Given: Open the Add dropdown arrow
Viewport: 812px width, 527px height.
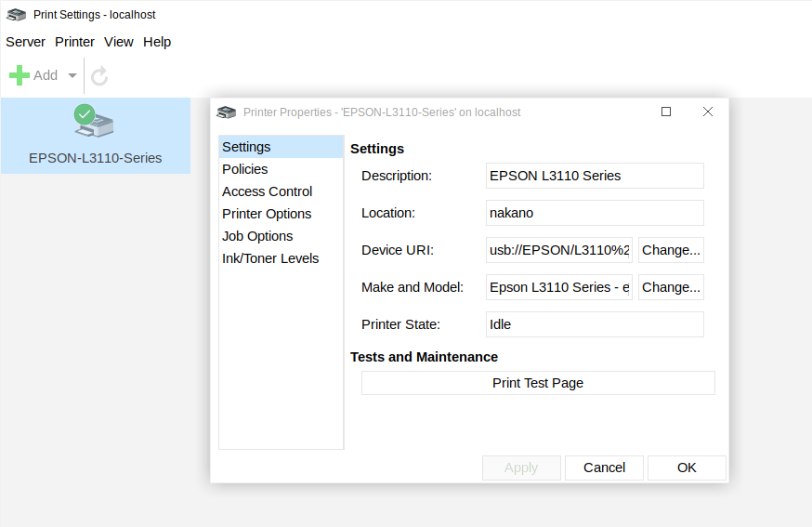Looking at the screenshot, I should pyautogui.click(x=72, y=75).
